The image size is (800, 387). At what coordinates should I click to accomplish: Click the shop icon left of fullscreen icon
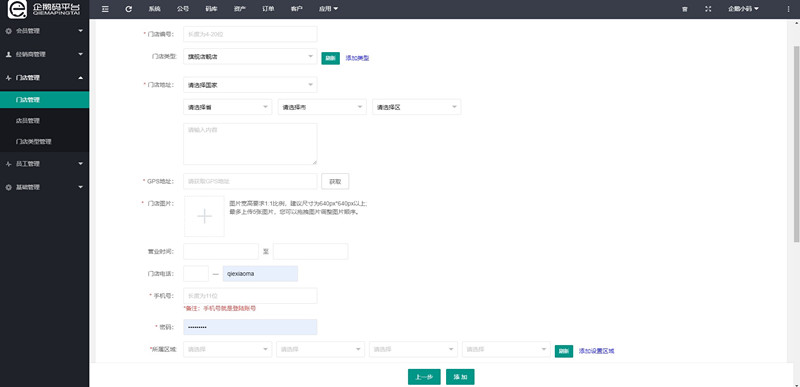(x=684, y=9)
